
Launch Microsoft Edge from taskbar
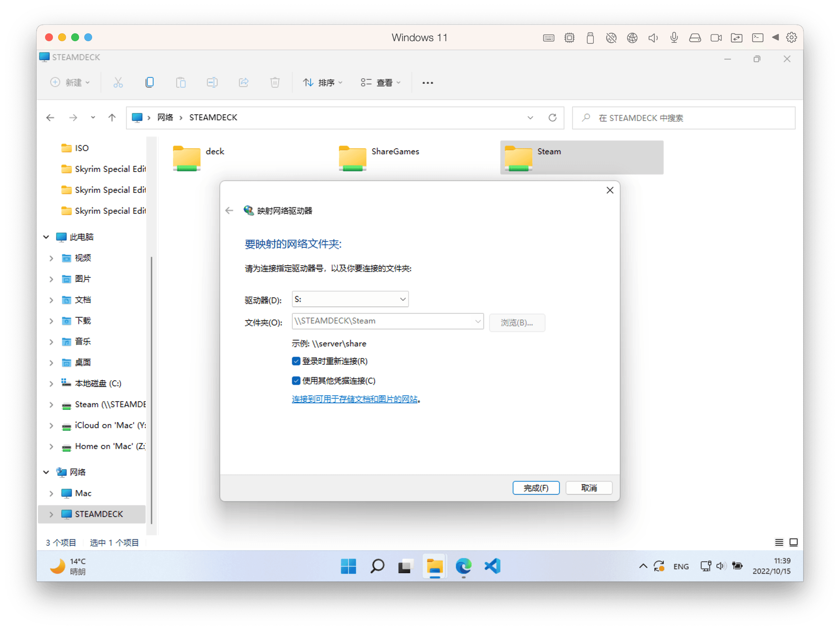tap(463, 566)
